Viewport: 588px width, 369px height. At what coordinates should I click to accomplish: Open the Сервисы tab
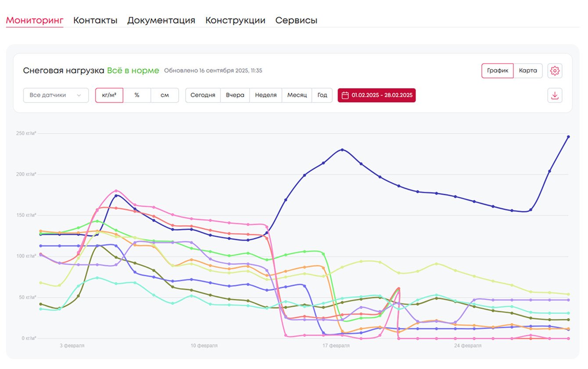[x=296, y=20]
